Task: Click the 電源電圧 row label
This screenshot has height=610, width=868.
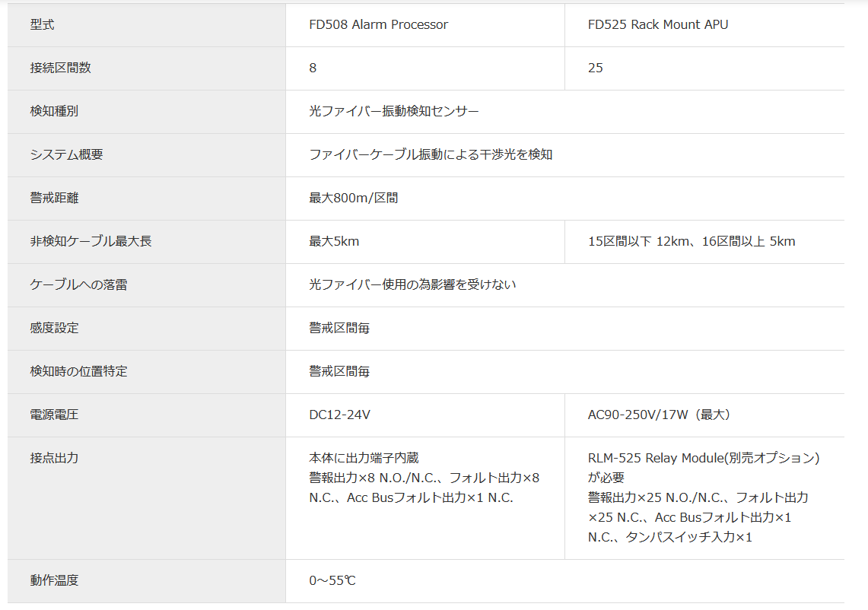Action: pos(54,415)
